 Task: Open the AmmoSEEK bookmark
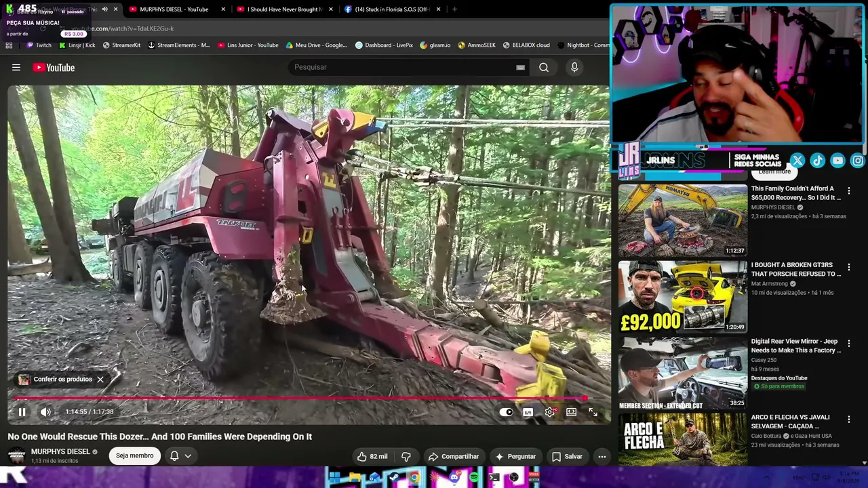click(477, 45)
